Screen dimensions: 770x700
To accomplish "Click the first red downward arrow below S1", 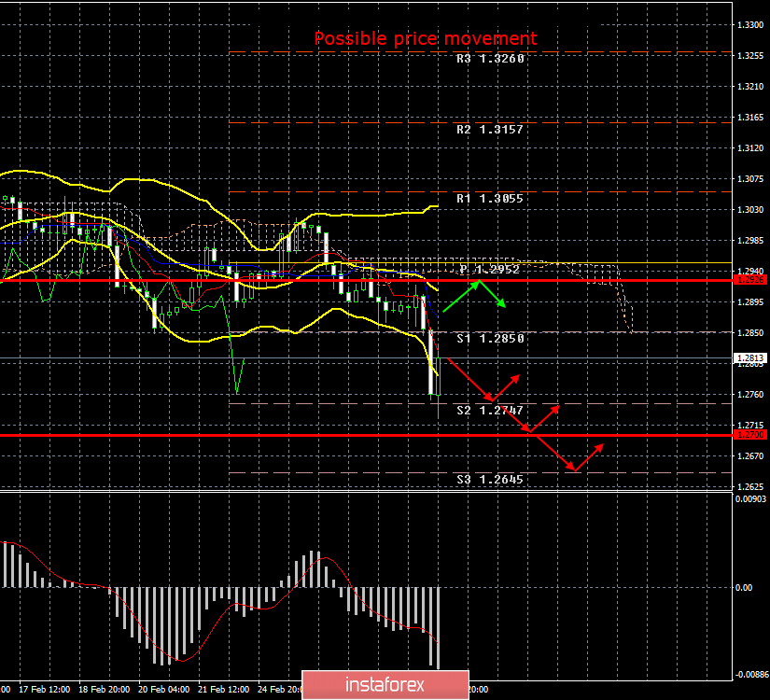I will click(469, 381).
